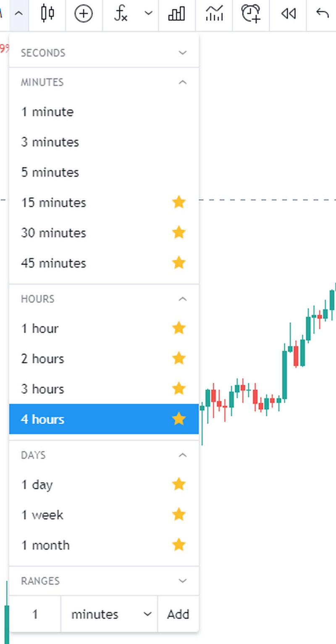Select the 1 day interval

[x=37, y=485]
